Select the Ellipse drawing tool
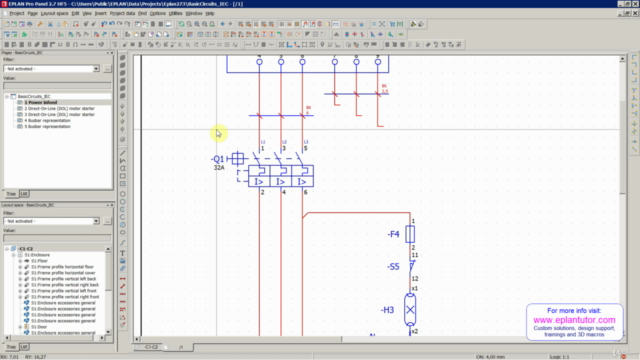The height and width of the screenshot is (360, 640). [122, 232]
